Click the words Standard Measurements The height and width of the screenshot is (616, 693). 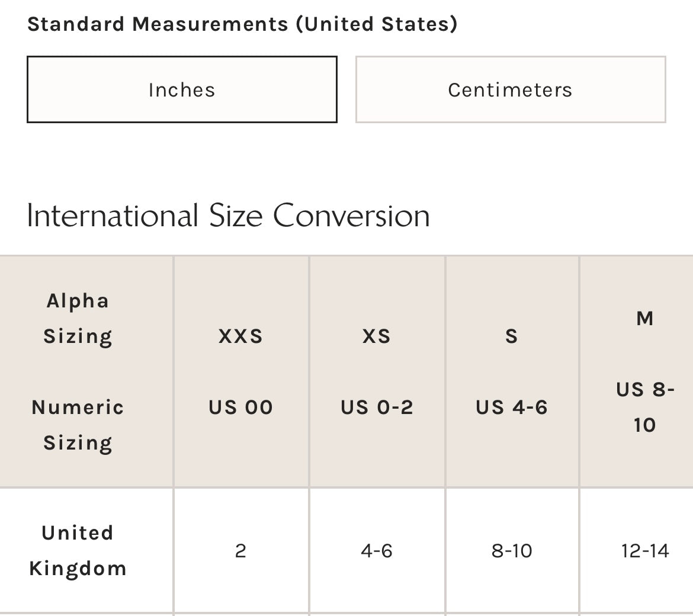(x=158, y=24)
